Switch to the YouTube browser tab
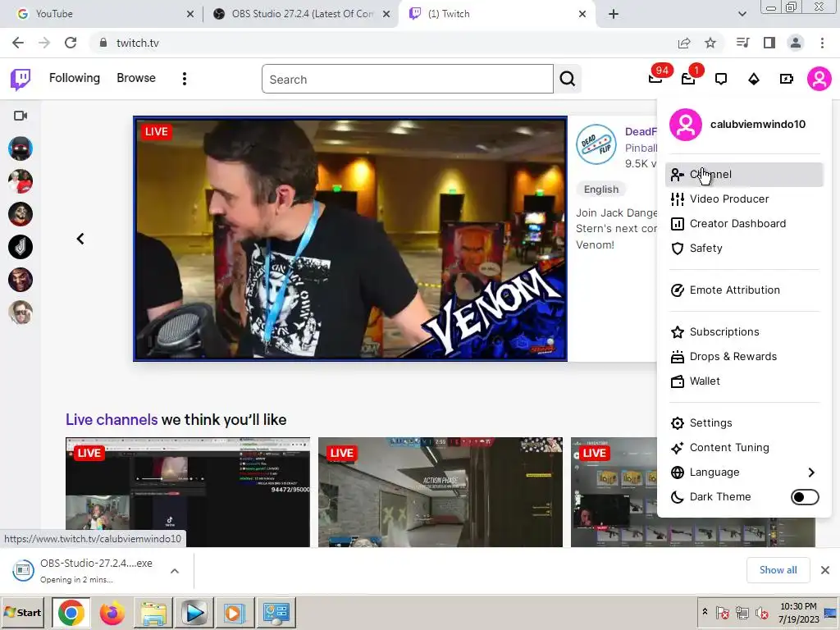The height and width of the screenshot is (630, 840). (102, 14)
